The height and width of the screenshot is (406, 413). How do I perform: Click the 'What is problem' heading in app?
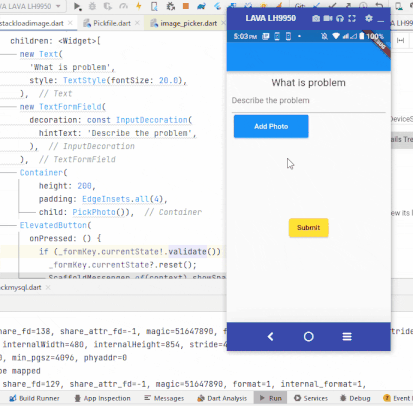click(308, 83)
